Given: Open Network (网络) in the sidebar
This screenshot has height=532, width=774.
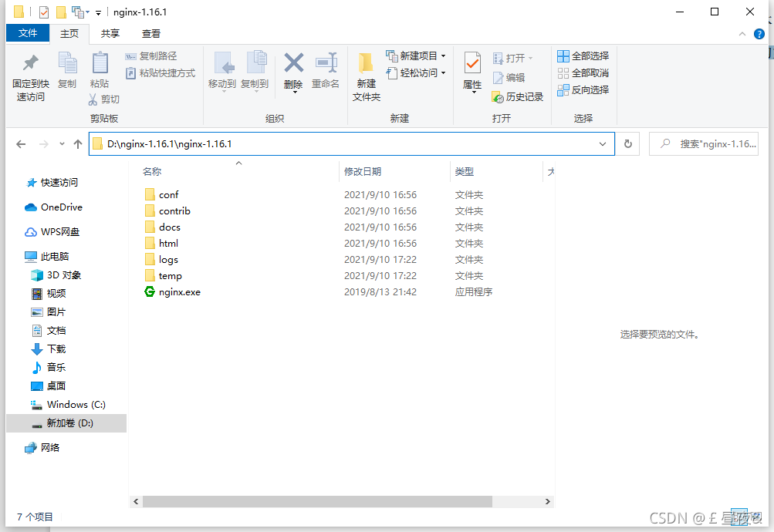Looking at the screenshot, I should (42, 448).
